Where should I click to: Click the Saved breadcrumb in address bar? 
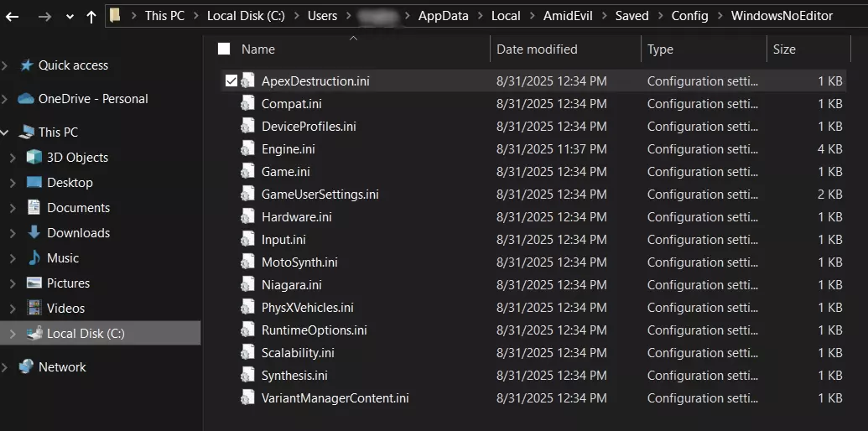point(632,16)
